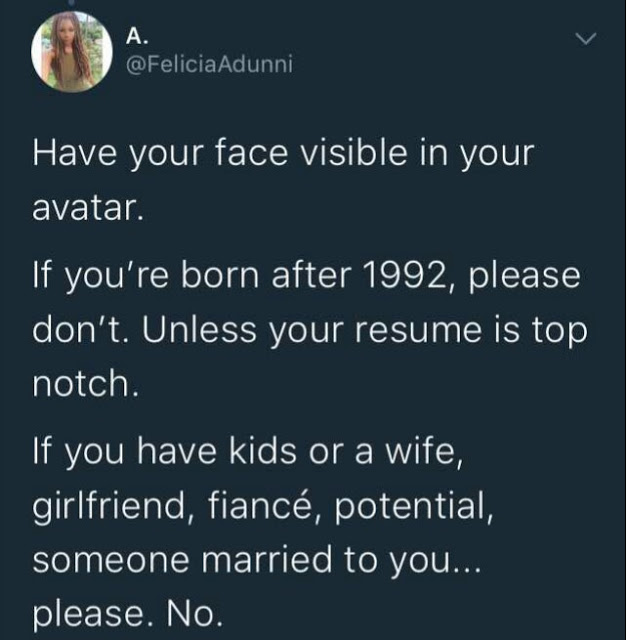The height and width of the screenshot is (640, 627).
Task: Click the @FeliciaAdunni handle
Action: click(209, 66)
